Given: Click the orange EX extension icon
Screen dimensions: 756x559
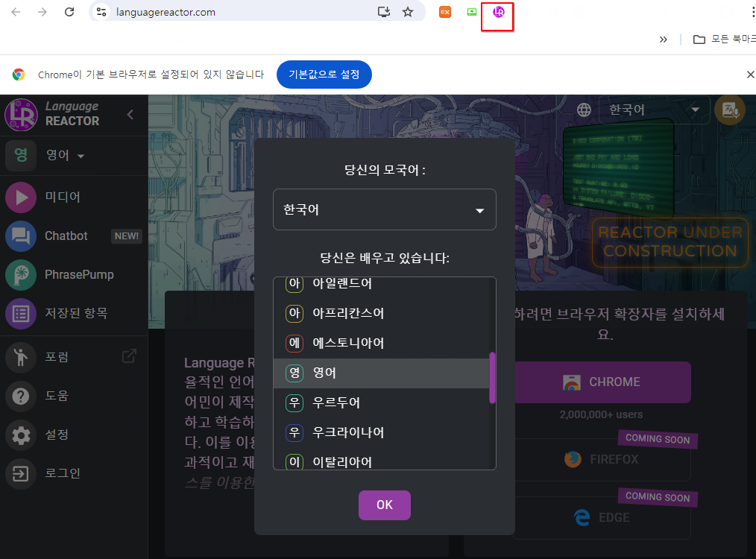Looking at the screenshot, I should (445, 12).
